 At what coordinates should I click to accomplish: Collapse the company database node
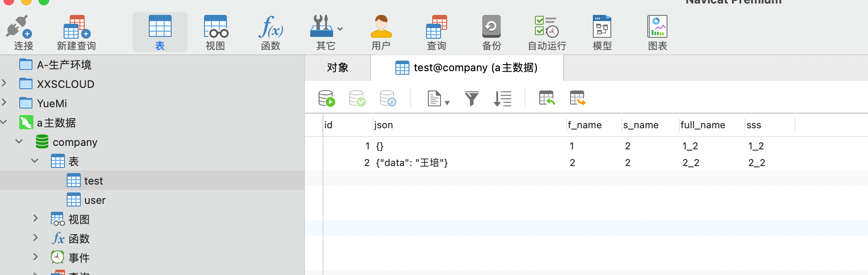pos(19,141)
